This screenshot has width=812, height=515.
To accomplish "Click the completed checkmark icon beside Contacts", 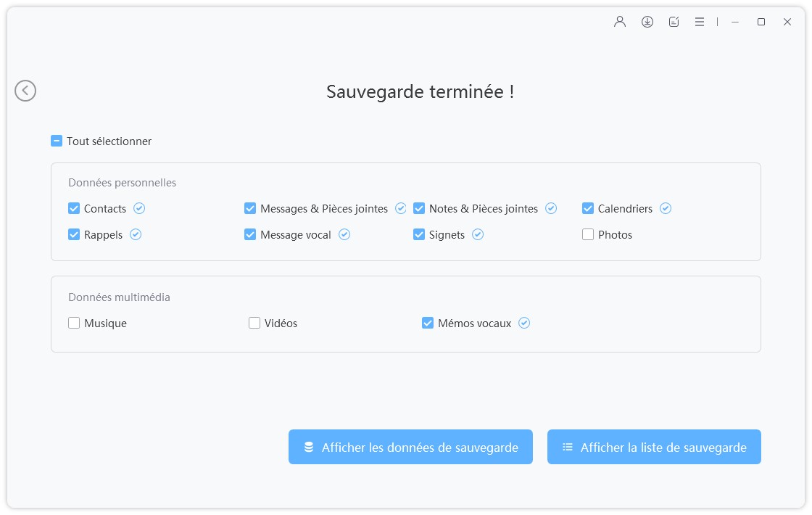I will [139, 208].
